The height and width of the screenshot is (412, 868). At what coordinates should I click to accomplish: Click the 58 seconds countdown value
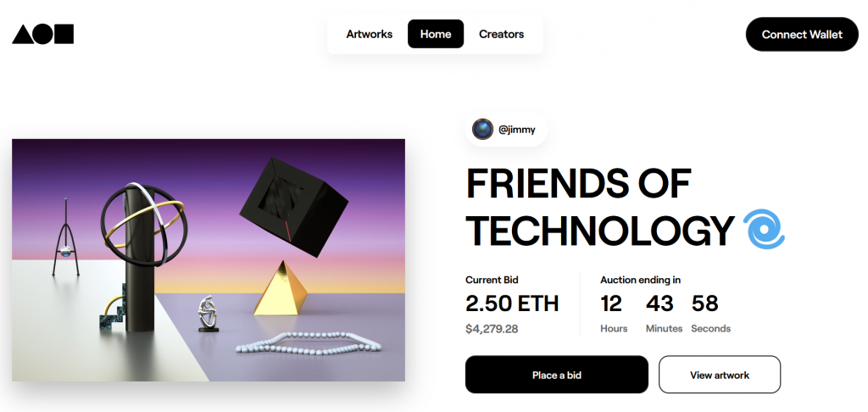(x=706, y=303)
